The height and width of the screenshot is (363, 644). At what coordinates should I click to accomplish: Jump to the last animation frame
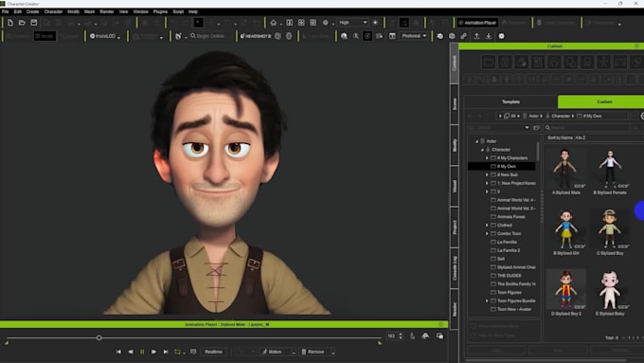click(166, 352)
